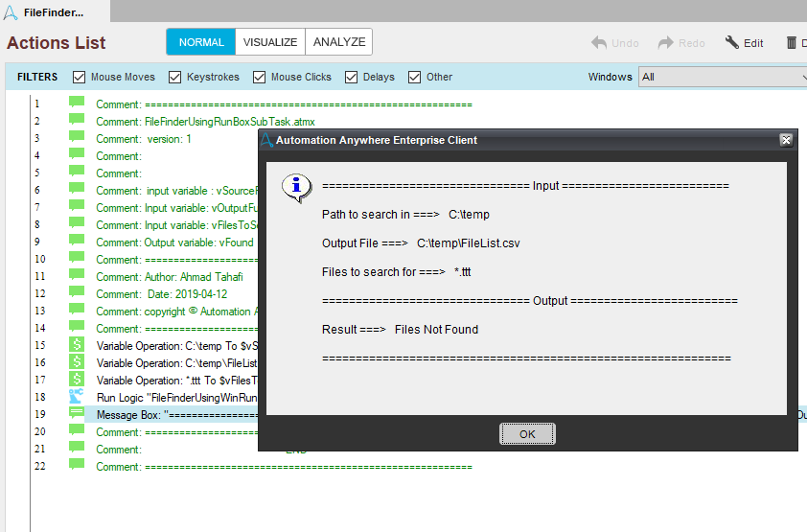Select 'Variable Operation: C:\temp To' line 15
Viewport: 807px width, 532px height.
[x=177, y=346]
